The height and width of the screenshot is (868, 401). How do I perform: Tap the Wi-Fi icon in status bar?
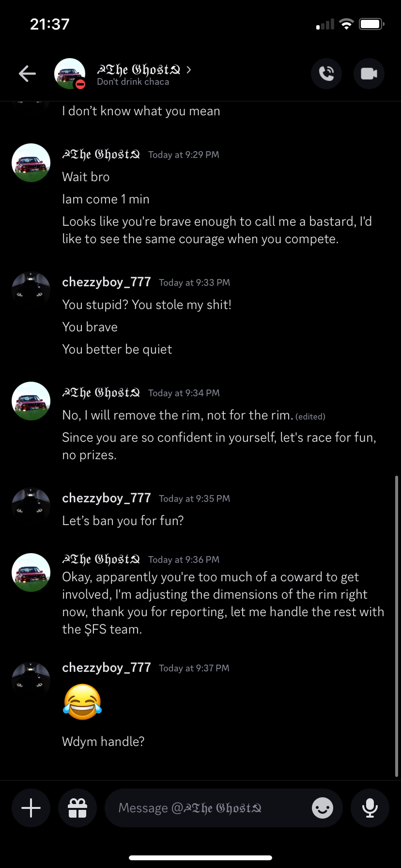point(346,24)
